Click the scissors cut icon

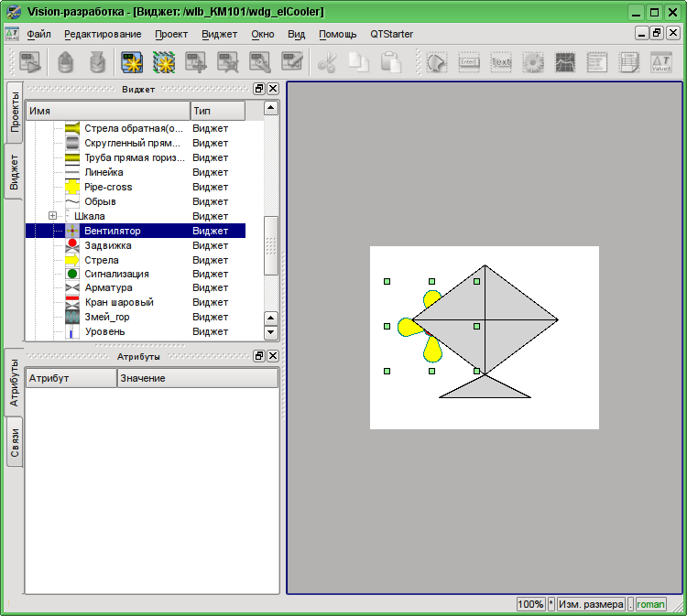[x=327, y=62]
